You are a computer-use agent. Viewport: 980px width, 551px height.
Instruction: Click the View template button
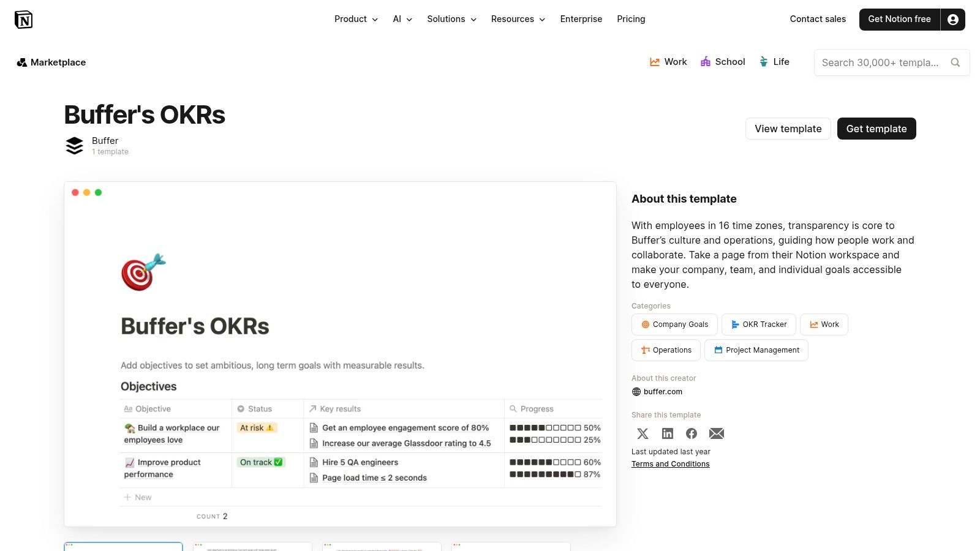788,129
